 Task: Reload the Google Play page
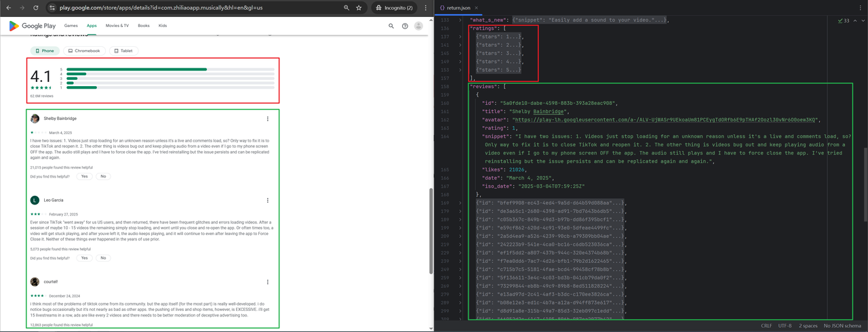coord(35,7)
